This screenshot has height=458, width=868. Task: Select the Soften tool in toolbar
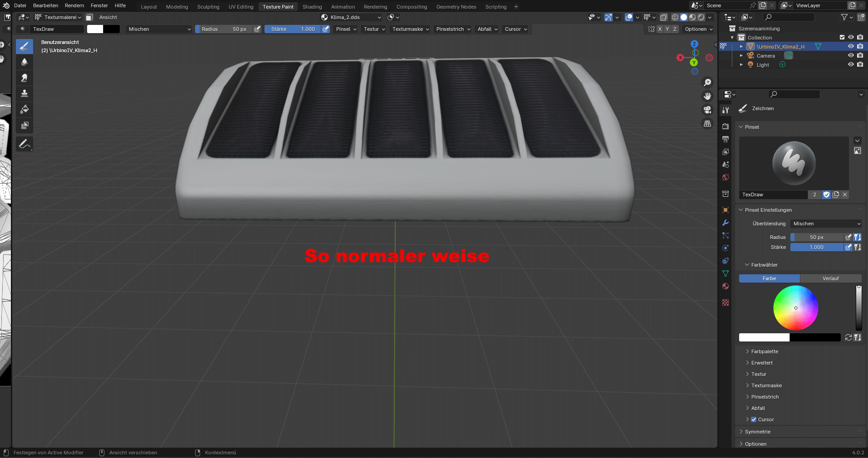(25, 62)
